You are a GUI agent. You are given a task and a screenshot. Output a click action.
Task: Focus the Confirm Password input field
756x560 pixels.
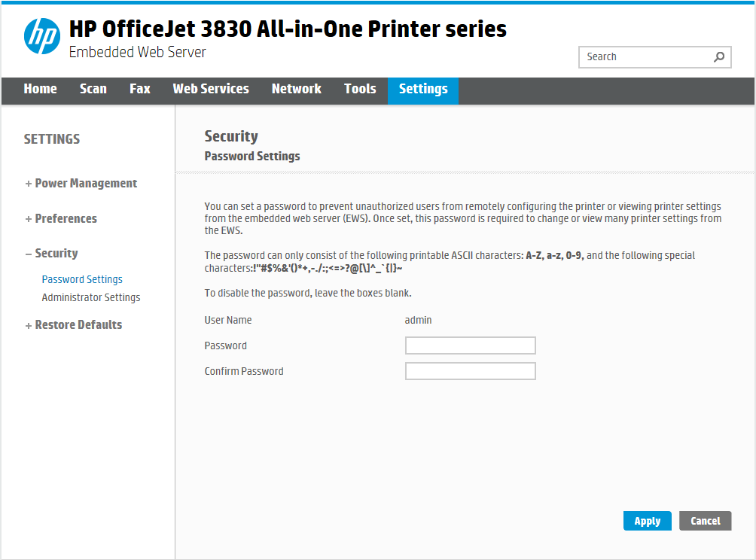click(x=470, y=371)
